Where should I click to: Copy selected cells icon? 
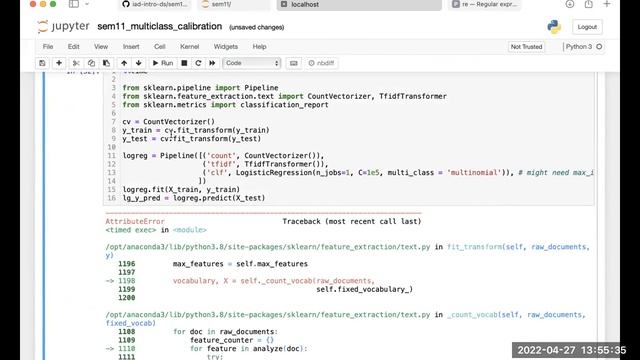[91, 63]
